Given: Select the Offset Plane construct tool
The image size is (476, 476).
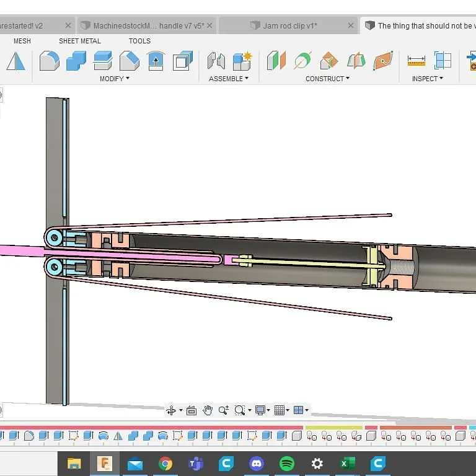Looking at the screenshot, I should click(x=276, y=61).
